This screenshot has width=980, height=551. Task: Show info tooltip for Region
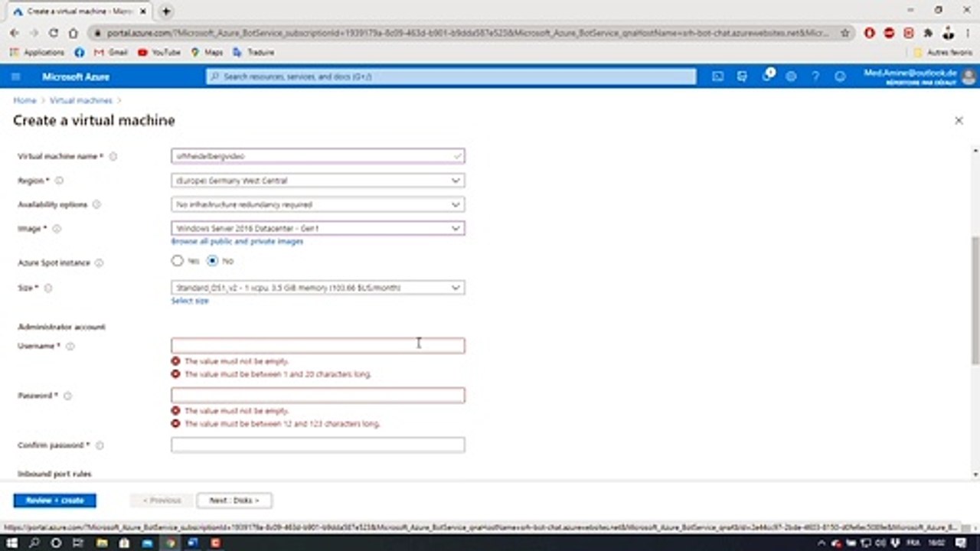pyautogui.click(x=59, y=181)
